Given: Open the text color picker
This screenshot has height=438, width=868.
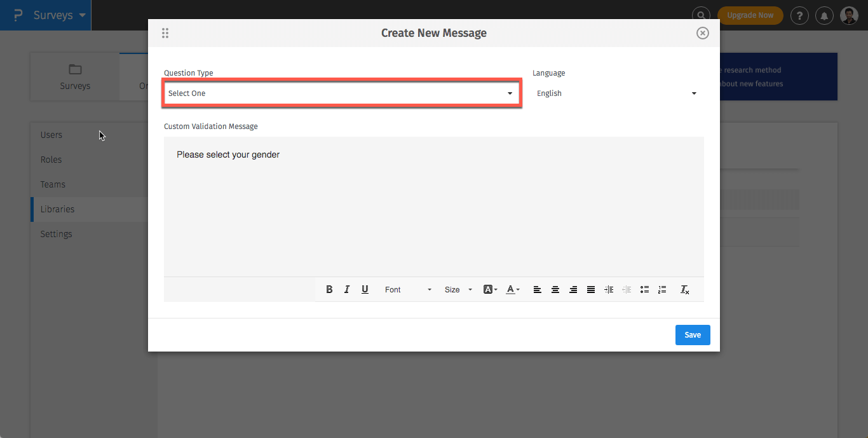Looking at the screenshot, I should click(x=512, y=289).
